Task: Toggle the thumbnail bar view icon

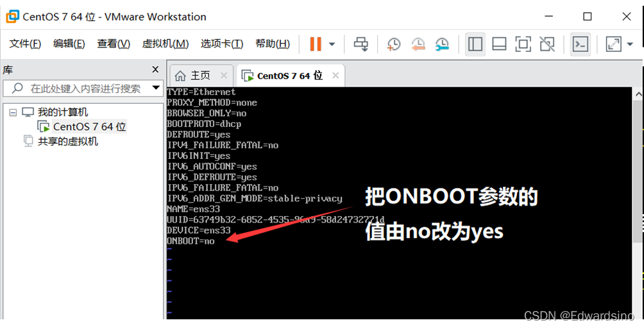Action: 499,44
